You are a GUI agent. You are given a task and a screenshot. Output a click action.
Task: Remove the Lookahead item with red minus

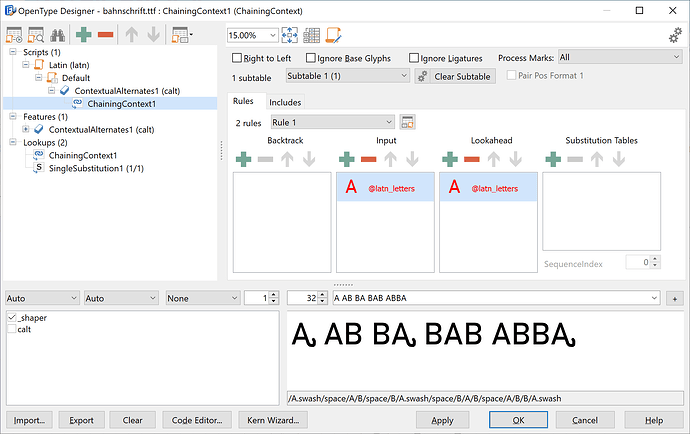(472, 159)
